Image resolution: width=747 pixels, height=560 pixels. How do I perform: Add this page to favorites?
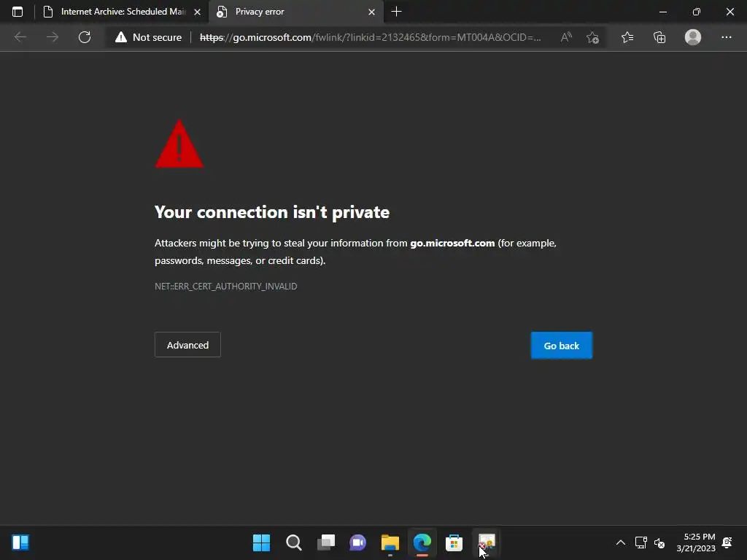point(592,37)
